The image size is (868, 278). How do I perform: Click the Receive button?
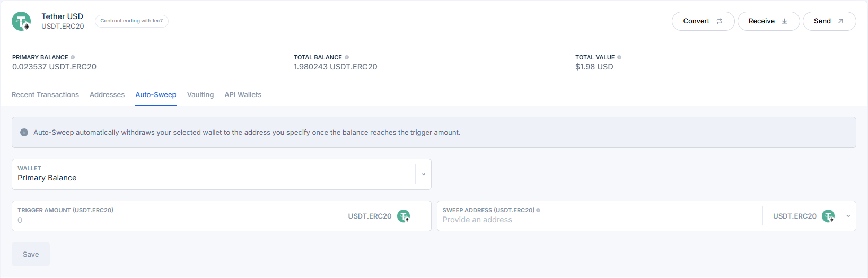pyautogui.click(x=768, y=21)
